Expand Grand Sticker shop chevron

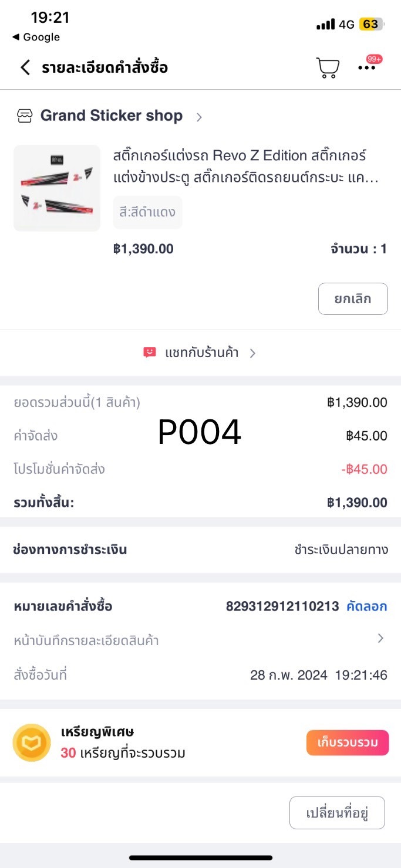click(199, 117)
